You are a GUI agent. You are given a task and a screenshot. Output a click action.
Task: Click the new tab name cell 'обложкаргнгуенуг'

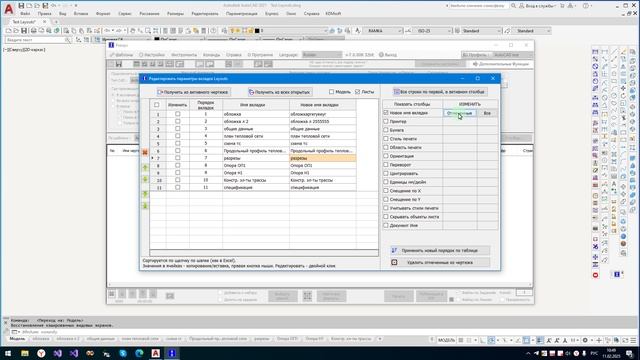pyautogui.click(x=322, y=114)
